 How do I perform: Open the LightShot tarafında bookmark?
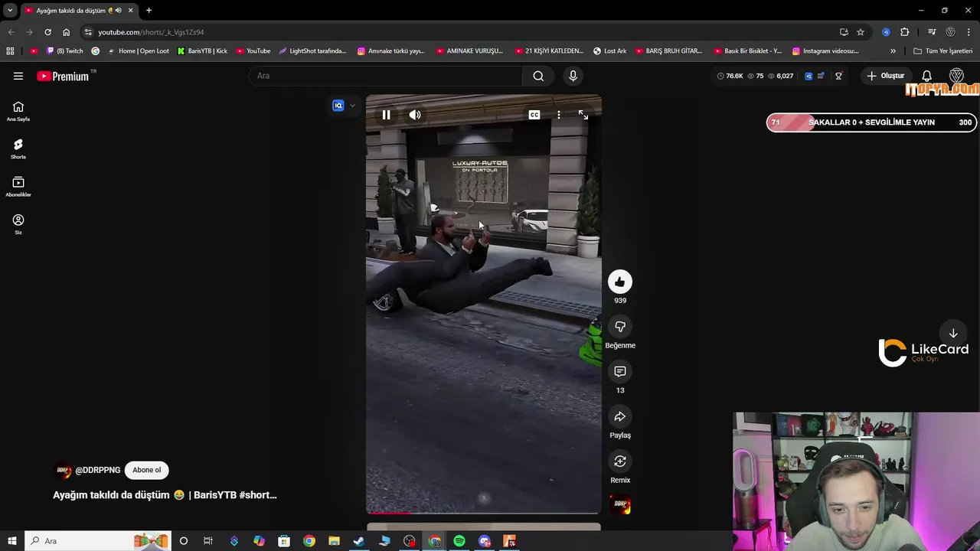point(312,51)
